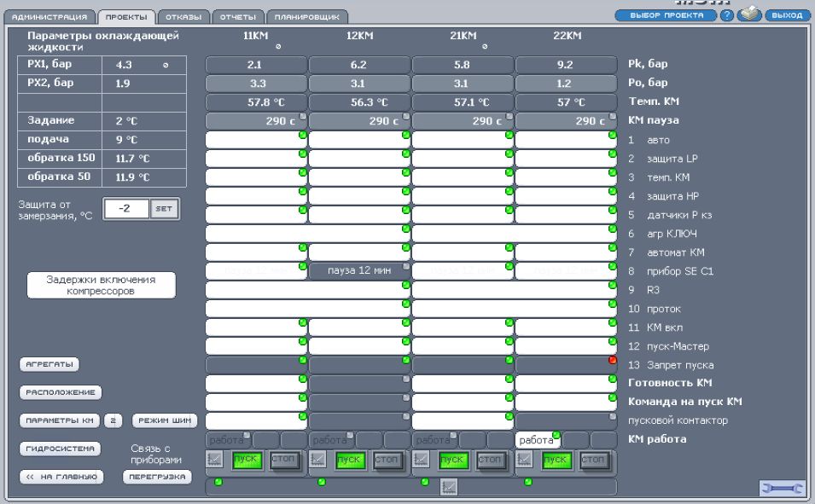815x504 pixels.
Task: Click the green темп. КМ indicator for 21KM
Action: click(x=509, y=172)
